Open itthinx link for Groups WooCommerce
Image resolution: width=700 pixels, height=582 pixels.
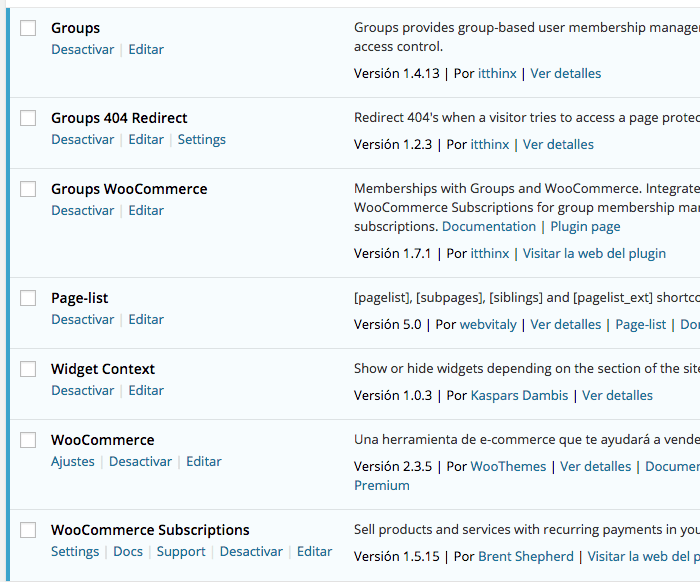point(490,254)
